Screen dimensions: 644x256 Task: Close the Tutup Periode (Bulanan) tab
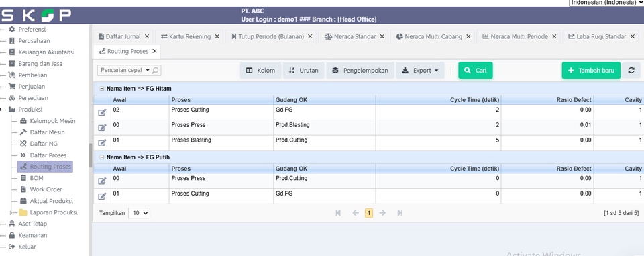(310, 36)
